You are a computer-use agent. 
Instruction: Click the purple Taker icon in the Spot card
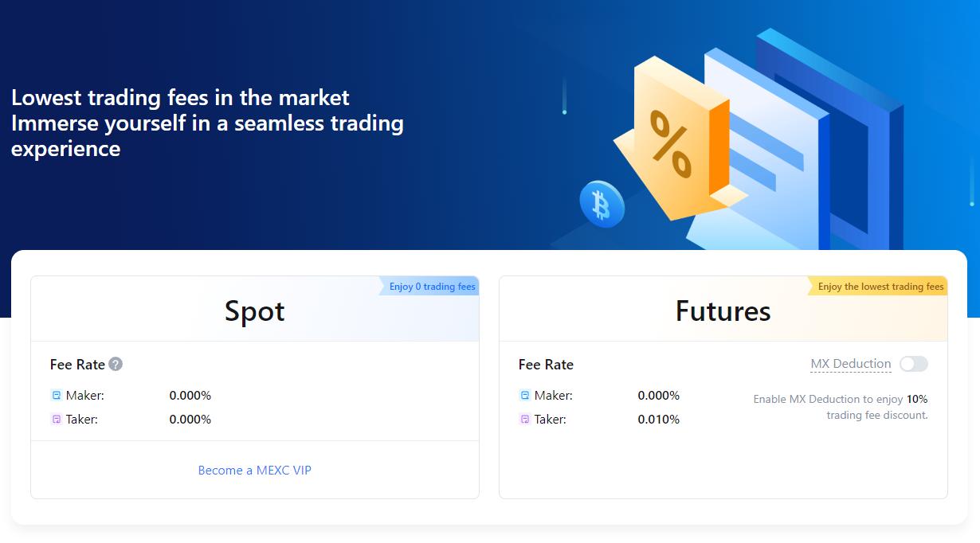point(56,419)
